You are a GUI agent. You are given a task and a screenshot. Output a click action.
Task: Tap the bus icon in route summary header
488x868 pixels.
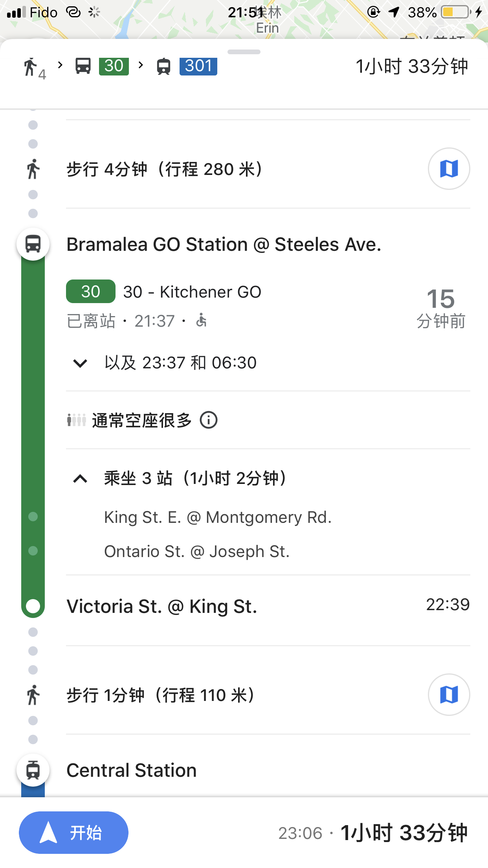tap(83, 66)
